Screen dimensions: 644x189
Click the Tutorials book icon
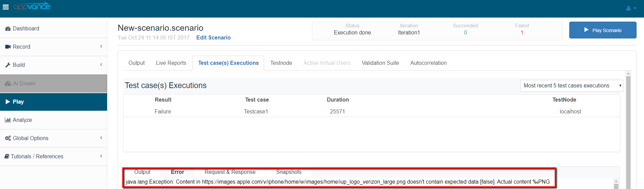coord(7,157)
